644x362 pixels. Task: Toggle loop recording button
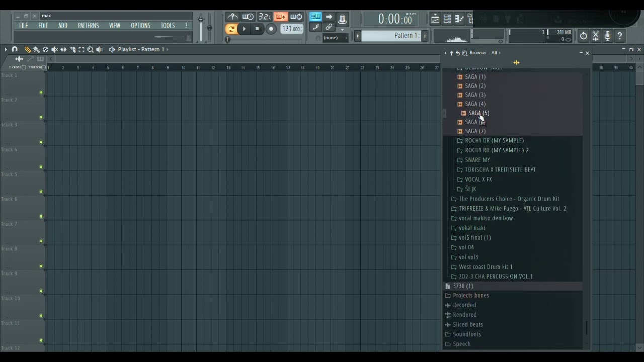point(296,17)
